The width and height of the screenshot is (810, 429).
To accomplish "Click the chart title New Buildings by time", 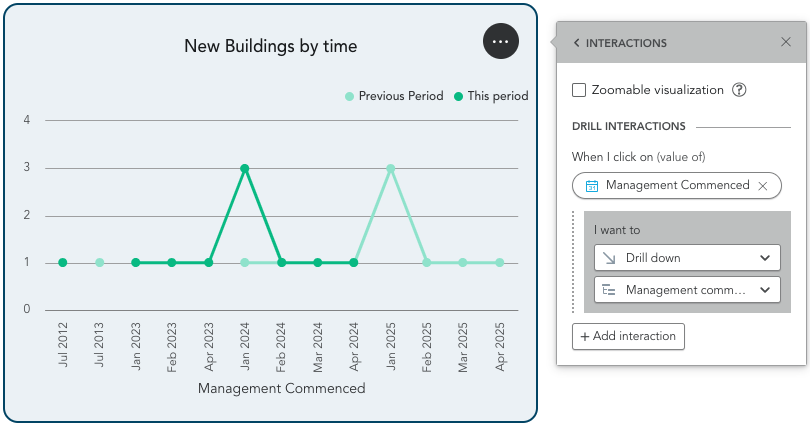I will pyautogui.click(x=271, y=46).
